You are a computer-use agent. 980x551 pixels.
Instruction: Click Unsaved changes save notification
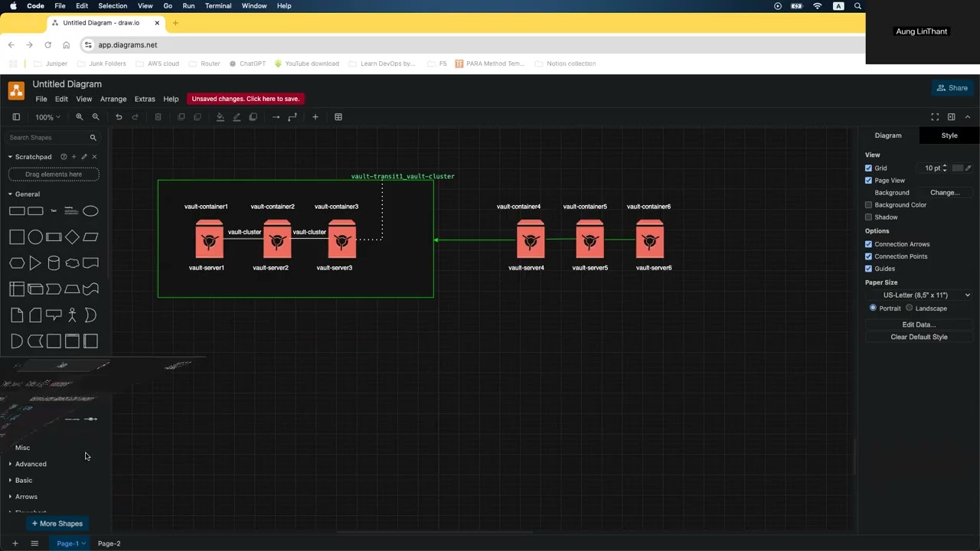point(246,99)
